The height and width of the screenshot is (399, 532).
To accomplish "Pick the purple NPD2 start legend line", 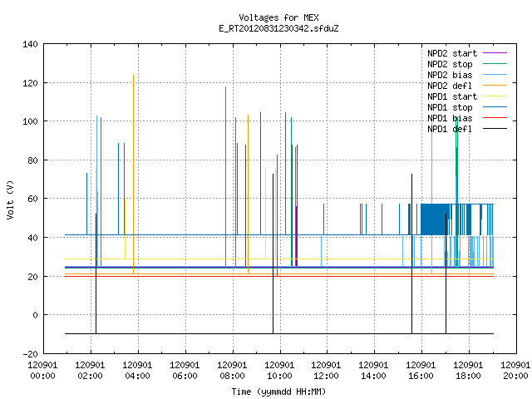I will [495, 53].
